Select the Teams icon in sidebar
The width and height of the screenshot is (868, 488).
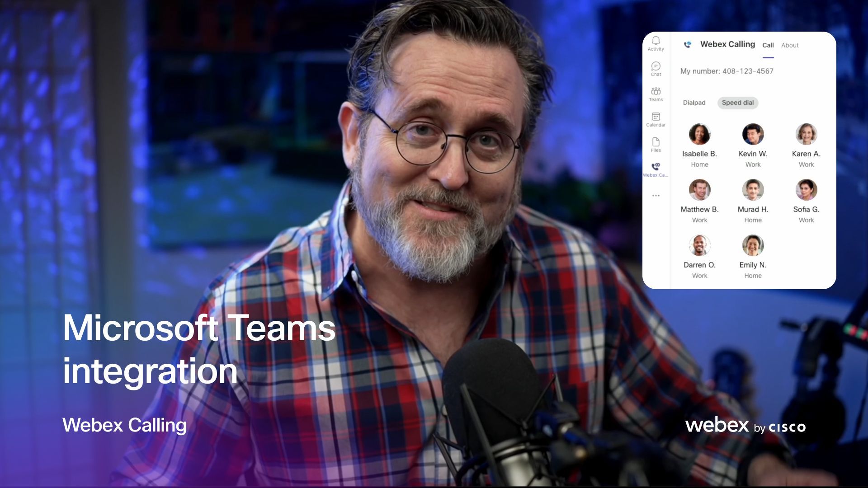pyautogui.click(x=655, y=94)
